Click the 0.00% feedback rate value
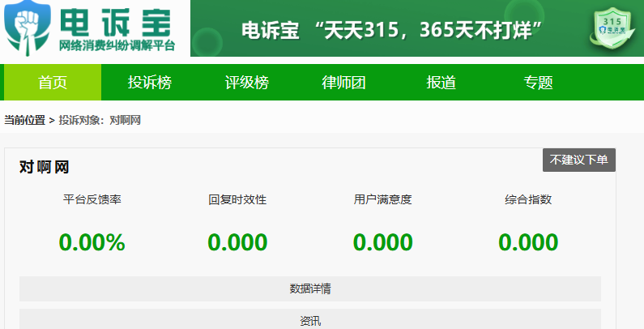This screenshot has width=644, height=329. click(92, 242)
